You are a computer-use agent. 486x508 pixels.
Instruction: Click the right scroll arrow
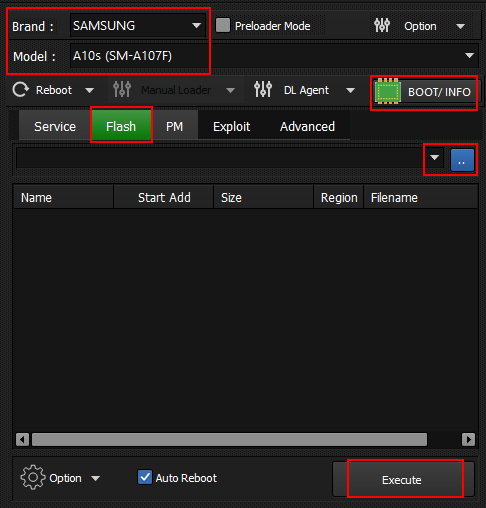click(x=468, y=439)
